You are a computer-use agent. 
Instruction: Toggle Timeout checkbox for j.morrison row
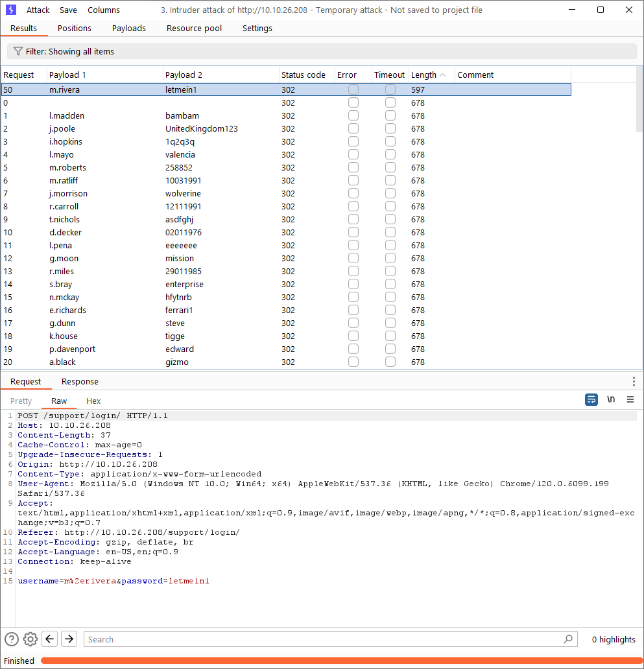coord(390,193)
